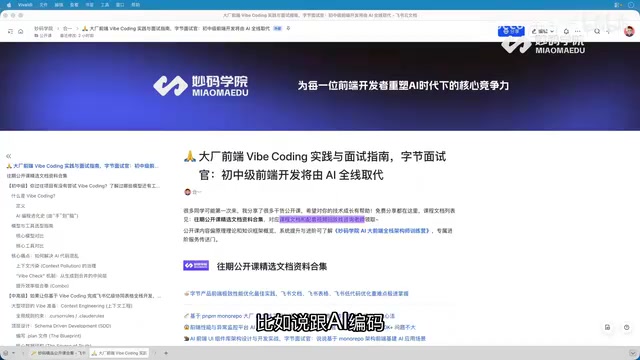640x360 pixels.
Task: Expand the workspace dropdown arrow in tab bar
Action: pos(13,353)
